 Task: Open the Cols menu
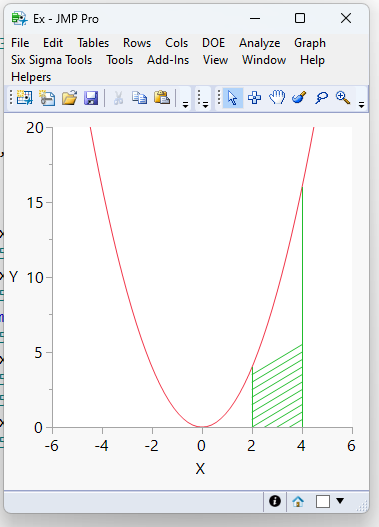[x=176, y=43]
